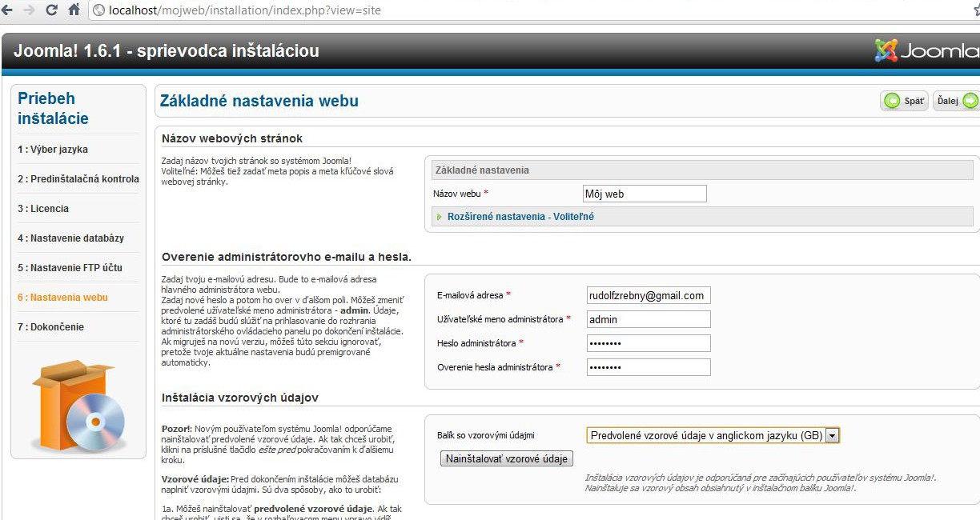Click the E-mailová adresa field
This screenshot has width=980, height=520.
(648, 295)
